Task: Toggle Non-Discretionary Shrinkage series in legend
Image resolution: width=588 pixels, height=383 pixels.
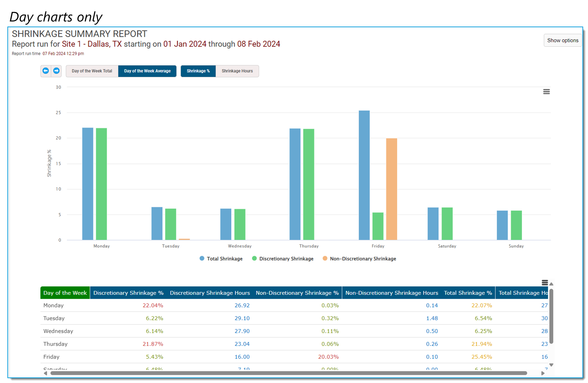Action: [359, 259]
